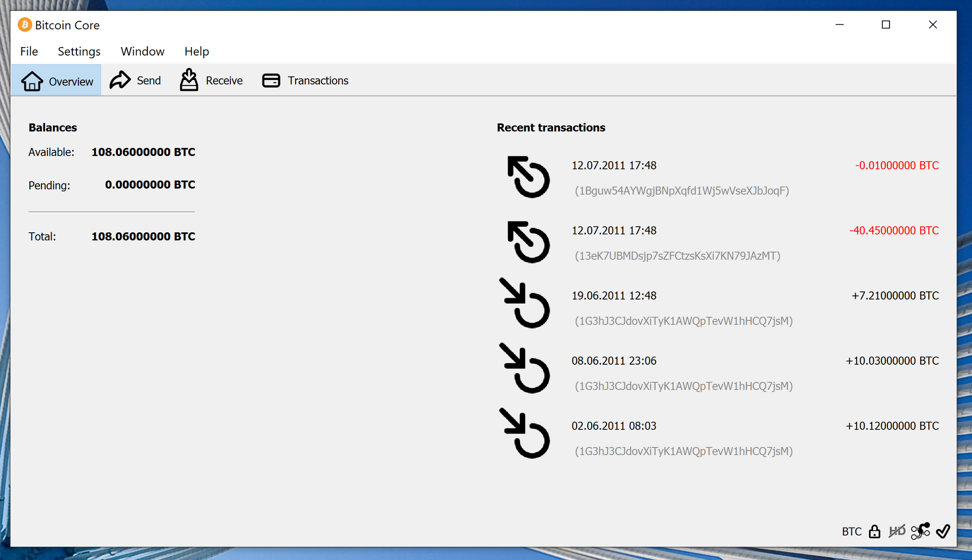Click the BTC unit selector in status bar
This screenshot has width=972, height=560.
(852, 532)
